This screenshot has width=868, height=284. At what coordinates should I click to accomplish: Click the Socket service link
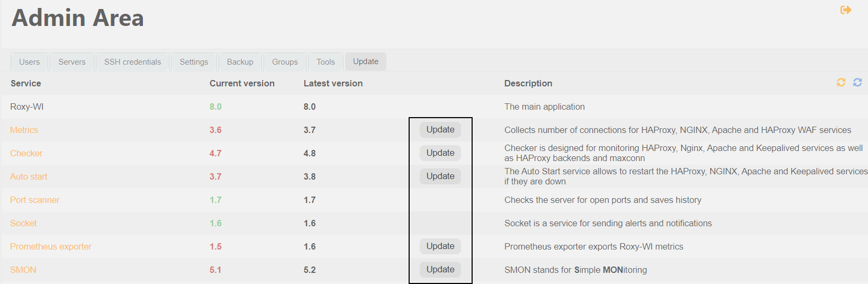[24, 223]
